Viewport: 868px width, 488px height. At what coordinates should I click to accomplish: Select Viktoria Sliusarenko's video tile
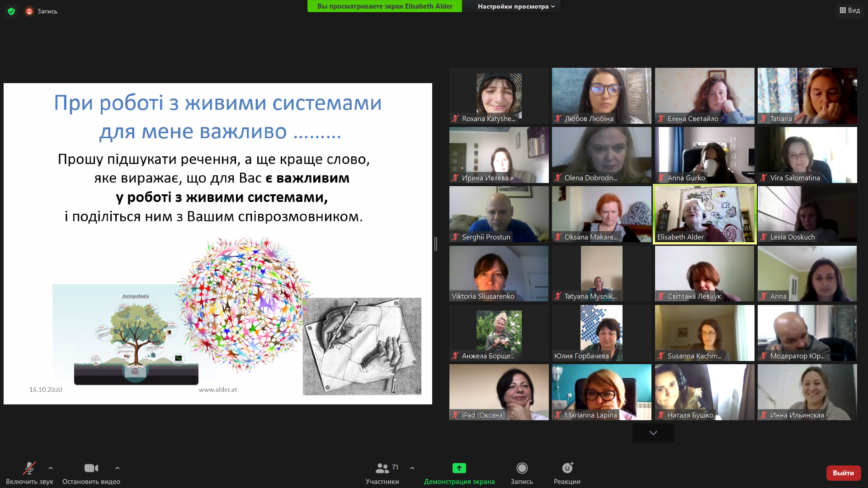click(499, 273)
